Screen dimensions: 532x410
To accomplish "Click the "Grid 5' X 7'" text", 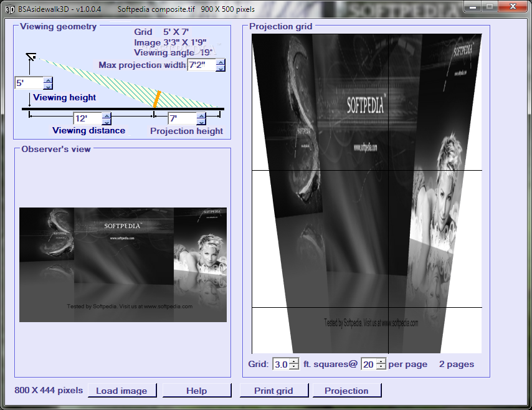I will (161, 32).
